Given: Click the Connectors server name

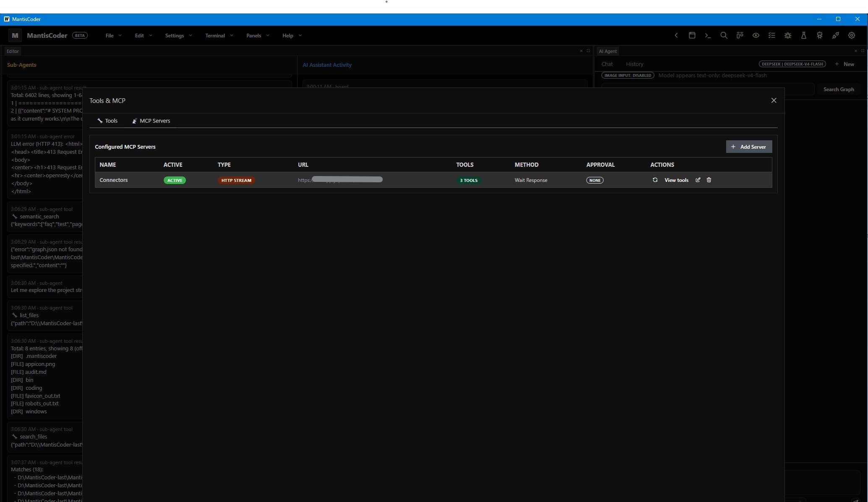Looking at the screenshot, I should (x=114, y=180).
